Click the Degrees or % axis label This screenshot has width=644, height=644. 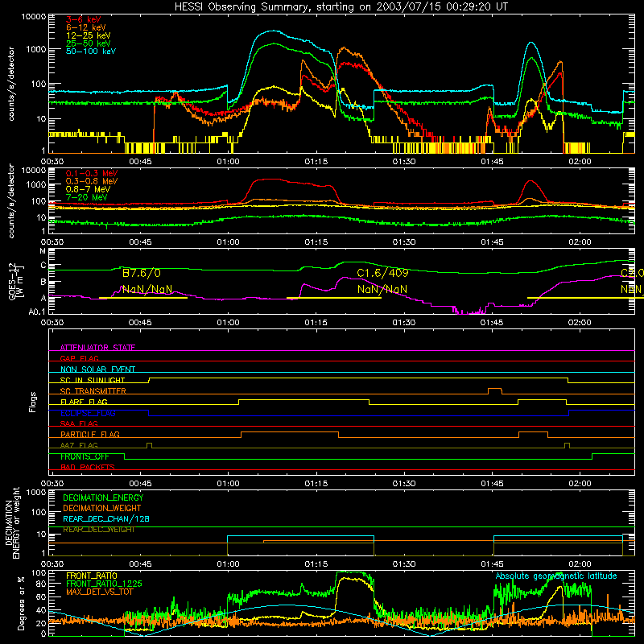21,603
